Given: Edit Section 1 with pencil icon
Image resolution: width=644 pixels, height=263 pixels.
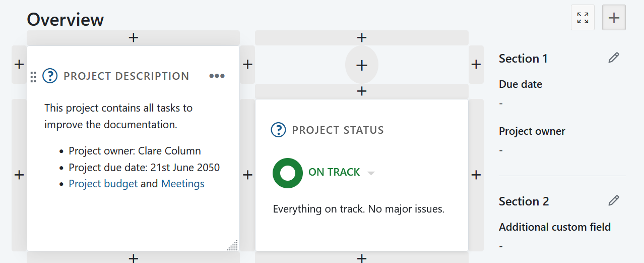Looking at the screenshot, I should (x=613, y=58).
